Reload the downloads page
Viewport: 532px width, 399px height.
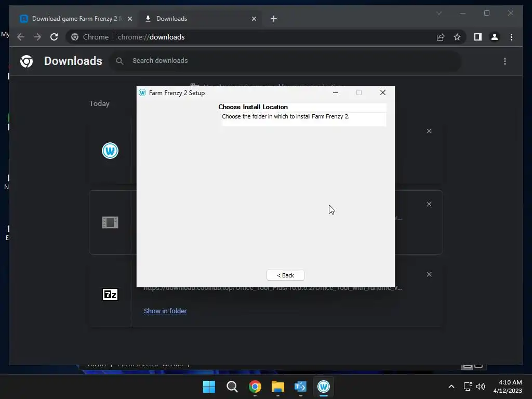54,37
